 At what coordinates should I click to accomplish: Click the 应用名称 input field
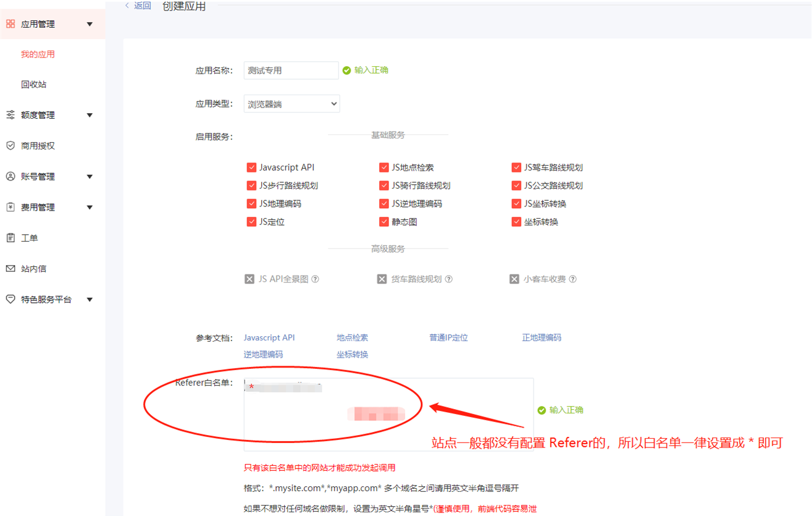point(291,70)
